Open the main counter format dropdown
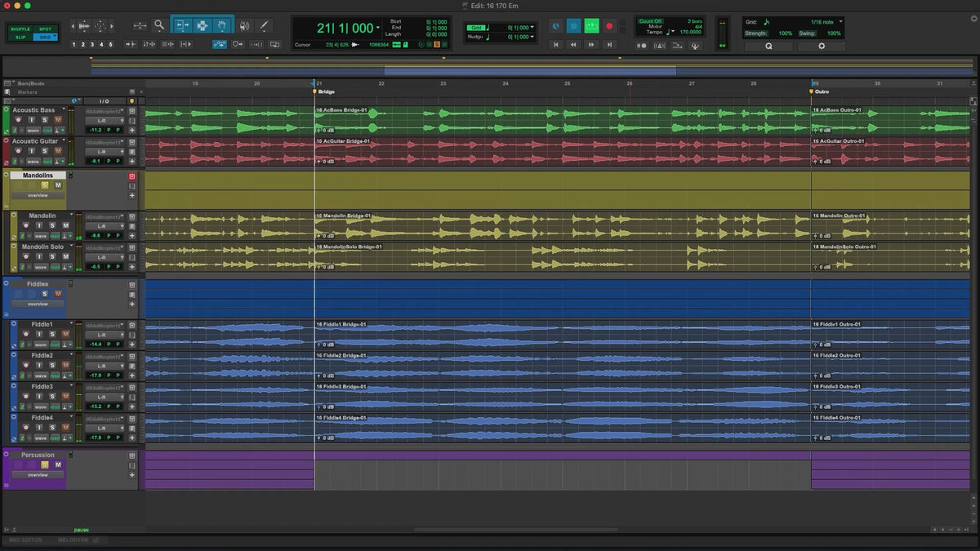 [x=378, y=28]
